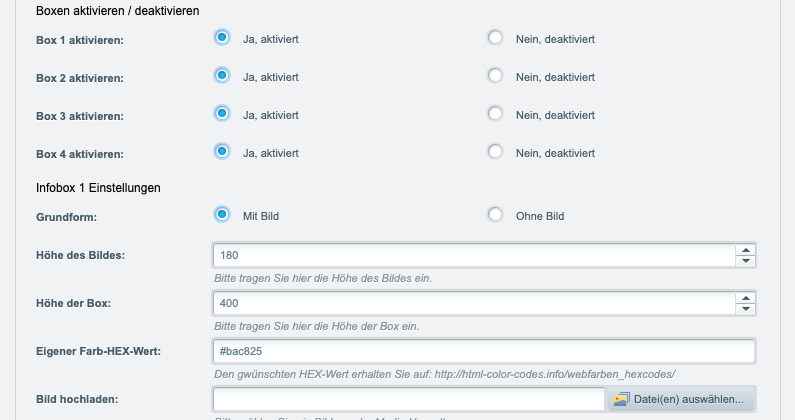
Task: Decrease Höhe des Bildes with down arrow
Action: (x=745, y=261)
